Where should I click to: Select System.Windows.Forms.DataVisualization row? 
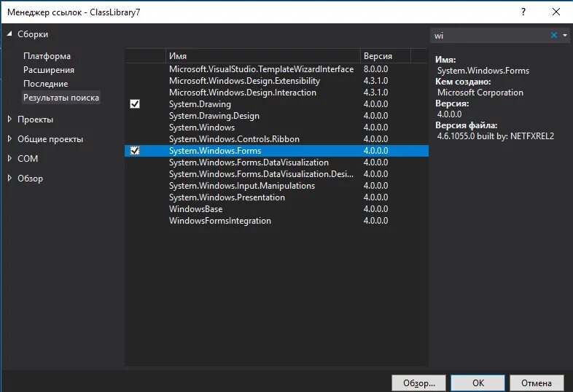(276, 162)
